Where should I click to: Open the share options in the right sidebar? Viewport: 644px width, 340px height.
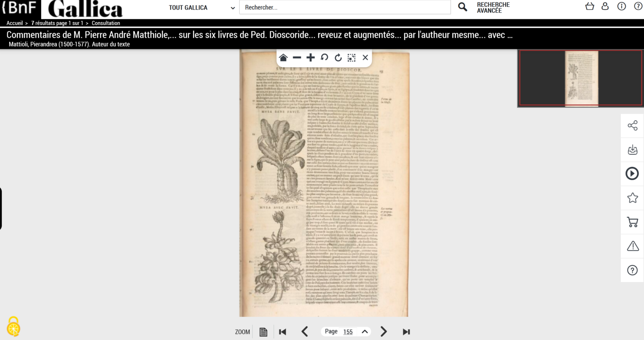tap(632, 125)
